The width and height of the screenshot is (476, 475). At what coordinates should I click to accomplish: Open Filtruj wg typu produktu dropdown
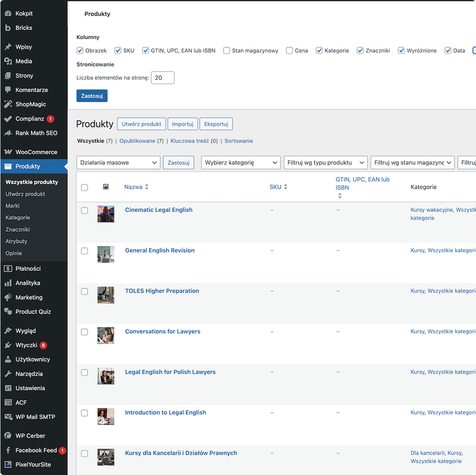[325, 163]
